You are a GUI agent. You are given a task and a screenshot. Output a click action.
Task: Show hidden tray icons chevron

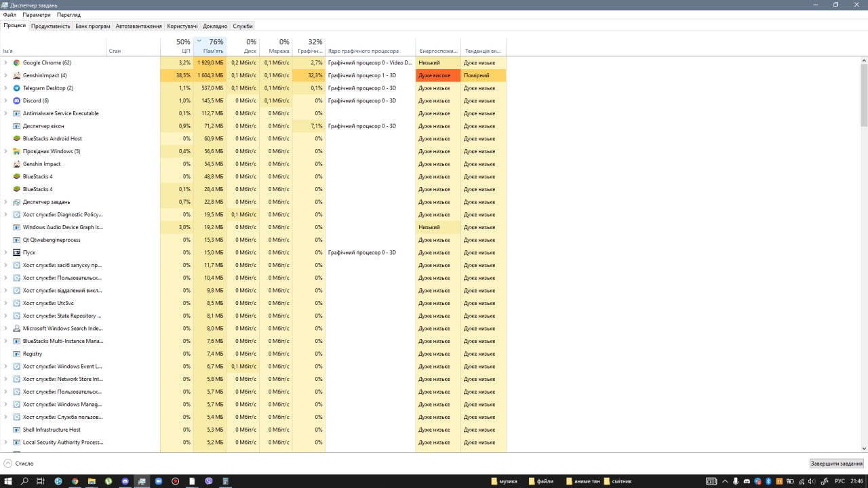pos(725,481)
